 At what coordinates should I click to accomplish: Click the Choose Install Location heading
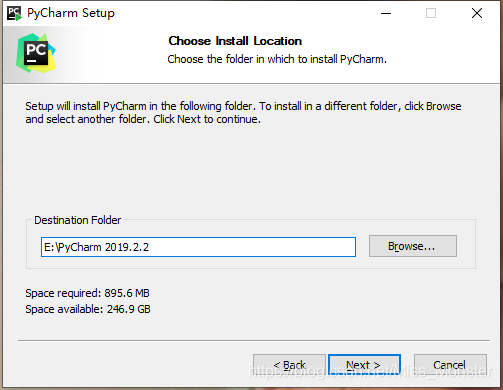point(235,41)
